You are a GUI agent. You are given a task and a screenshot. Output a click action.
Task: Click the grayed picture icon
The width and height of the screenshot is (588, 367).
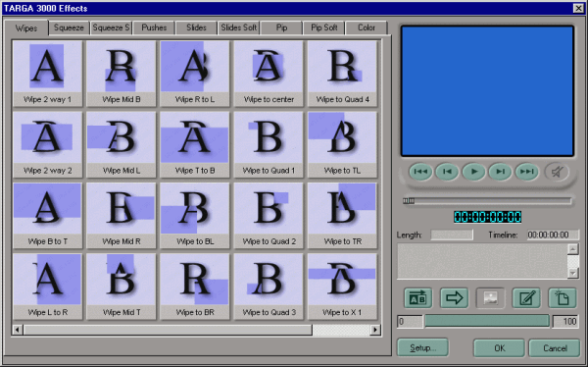pyautogui.click(x=490, y=298)
